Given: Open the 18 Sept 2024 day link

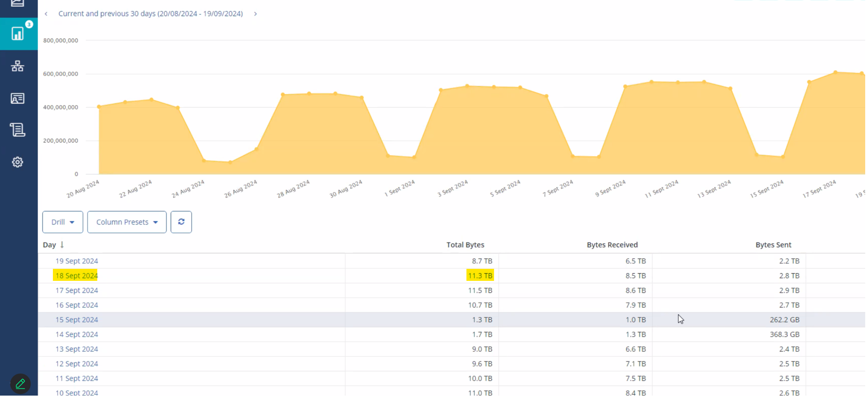Looking at the screenshot, I should pyautogui.click(x=77, y=276).
